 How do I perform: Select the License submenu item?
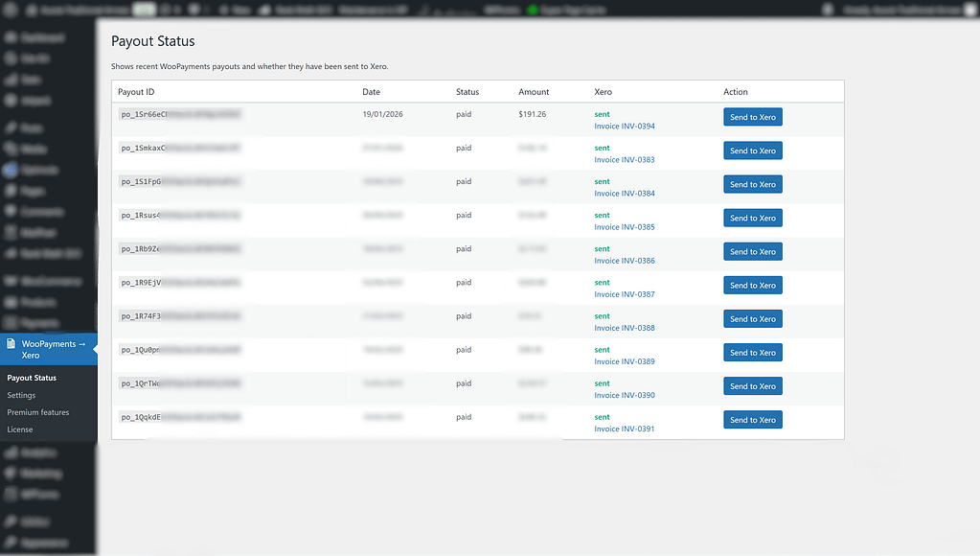tap(20, 429)
